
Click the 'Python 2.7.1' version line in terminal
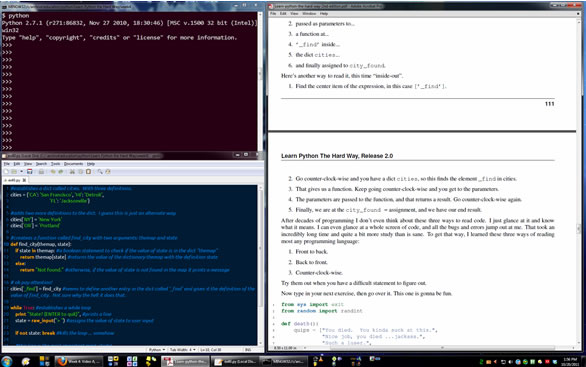tap(130, 23)
